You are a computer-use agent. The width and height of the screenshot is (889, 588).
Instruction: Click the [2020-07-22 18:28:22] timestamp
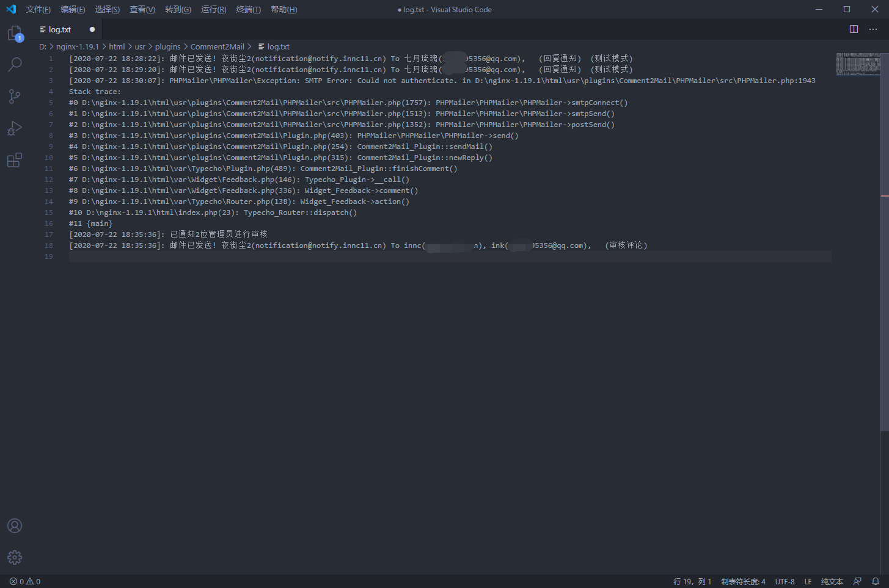click(117, 59)
